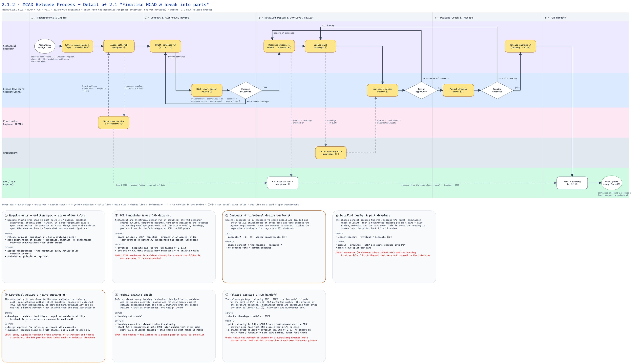Click 'release from the same place – model · drawing · STEP'

pos(430,185)
